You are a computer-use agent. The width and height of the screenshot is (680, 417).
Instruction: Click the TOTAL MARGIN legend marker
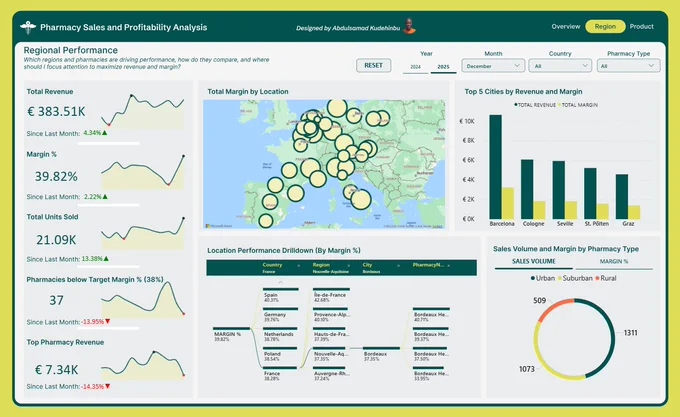[559, 105]
